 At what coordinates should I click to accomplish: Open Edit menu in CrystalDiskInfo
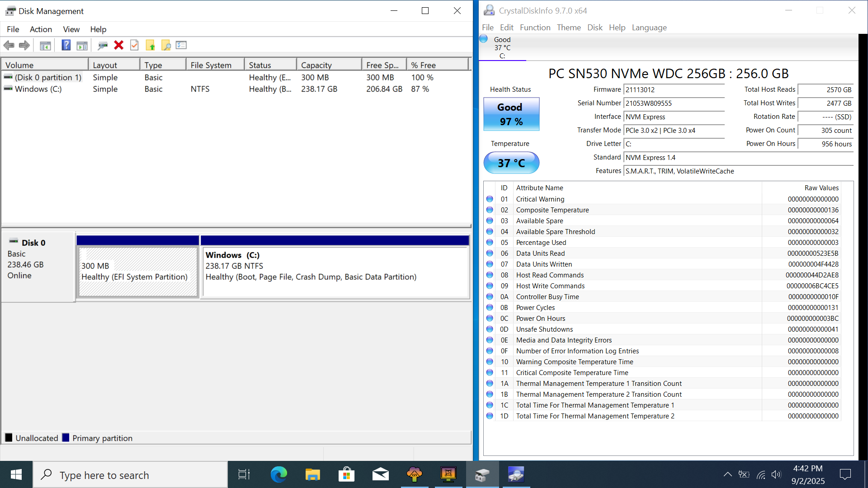pos(506,28)
